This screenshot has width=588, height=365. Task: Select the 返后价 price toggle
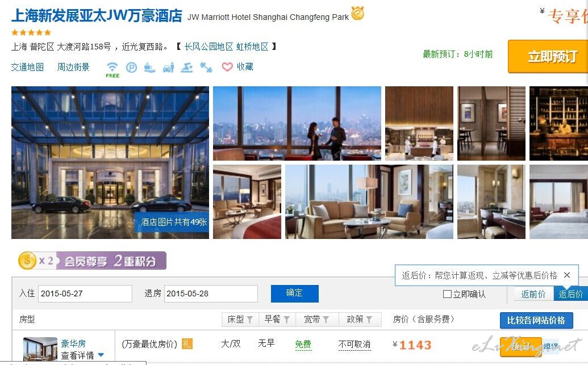pyautogui.click(x=571, y=294)
